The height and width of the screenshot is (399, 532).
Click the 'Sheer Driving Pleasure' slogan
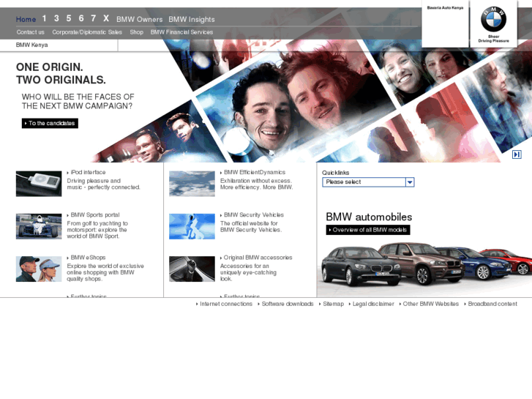click(494, 39)
